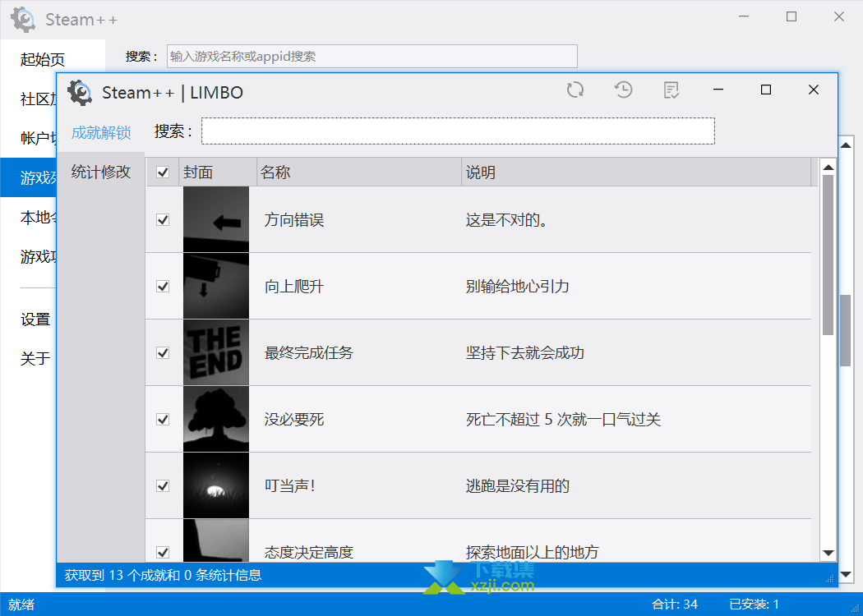Viewport: 863px width, 616px height.
Task: Open 设置 in the main window sidebar
Action: [35, 319]
